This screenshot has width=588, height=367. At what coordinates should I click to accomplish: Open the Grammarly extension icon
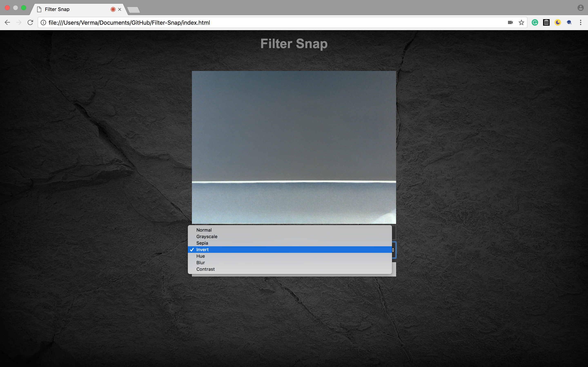tap(535, 23)
